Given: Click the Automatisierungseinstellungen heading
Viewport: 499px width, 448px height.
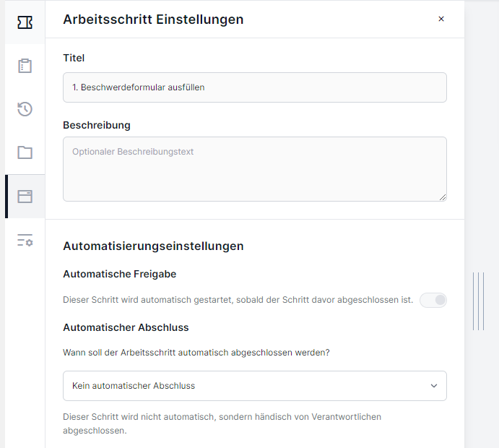Looking at the screenshot, I should coord(153,246).
